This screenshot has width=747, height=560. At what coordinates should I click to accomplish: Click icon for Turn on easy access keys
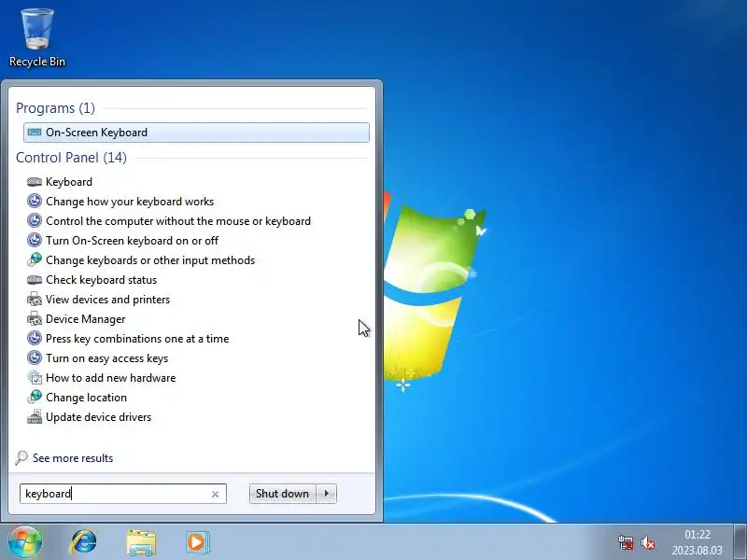[x=35, y=357]
